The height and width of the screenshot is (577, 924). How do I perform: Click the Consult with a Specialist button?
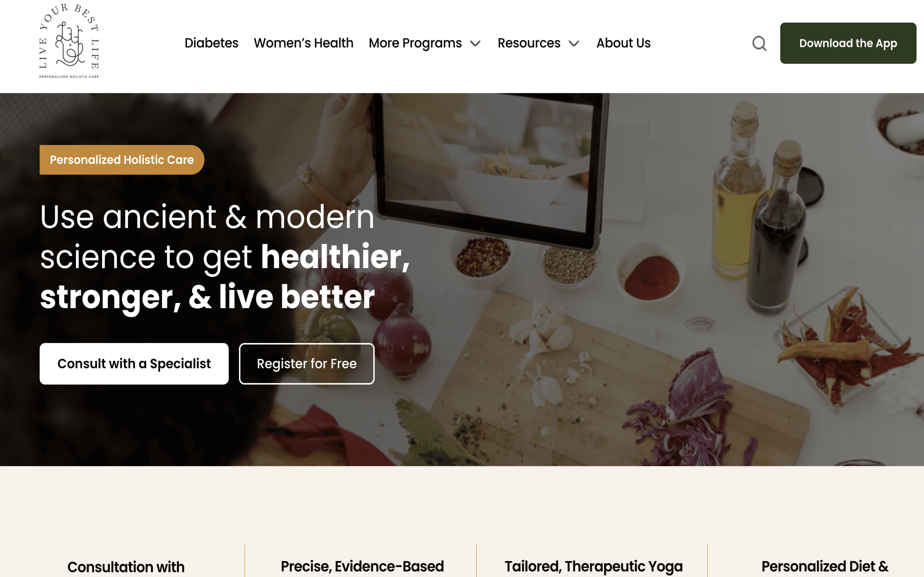[134, 364]
